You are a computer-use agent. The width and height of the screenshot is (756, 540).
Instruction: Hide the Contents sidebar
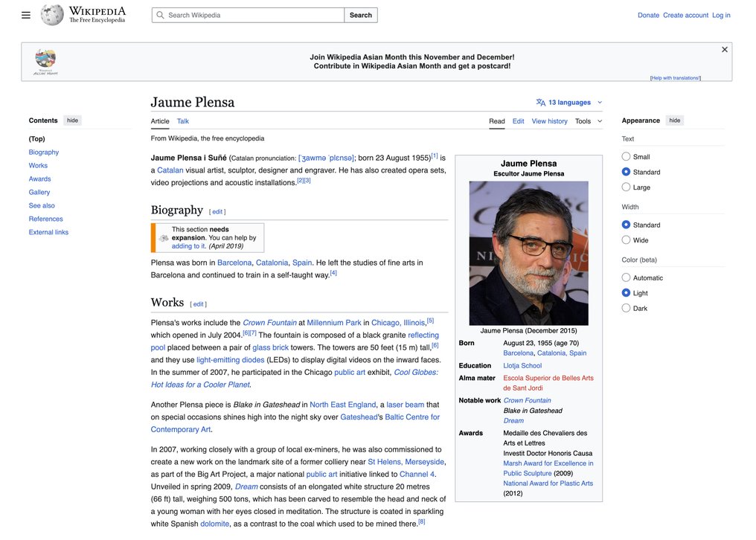coord(72,120)
